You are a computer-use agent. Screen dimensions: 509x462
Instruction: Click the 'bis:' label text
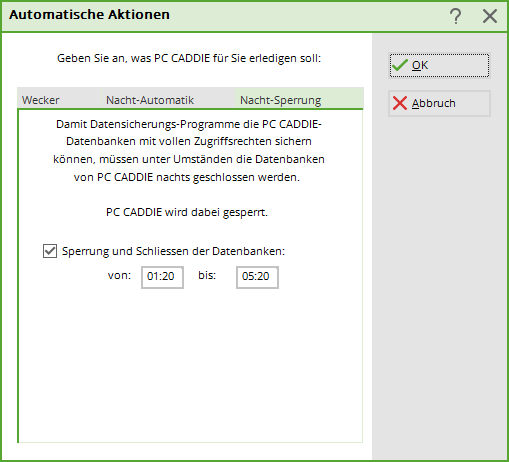tap(207, 275)
